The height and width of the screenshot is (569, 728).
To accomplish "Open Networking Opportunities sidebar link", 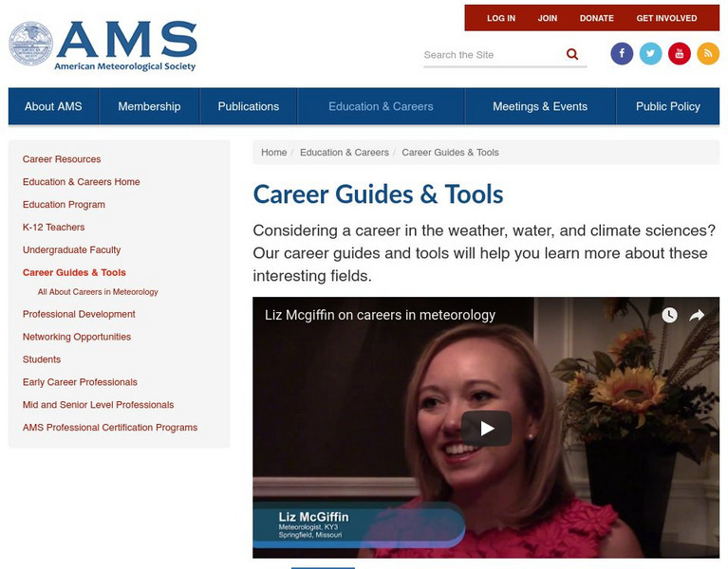I will pos(77,337).
